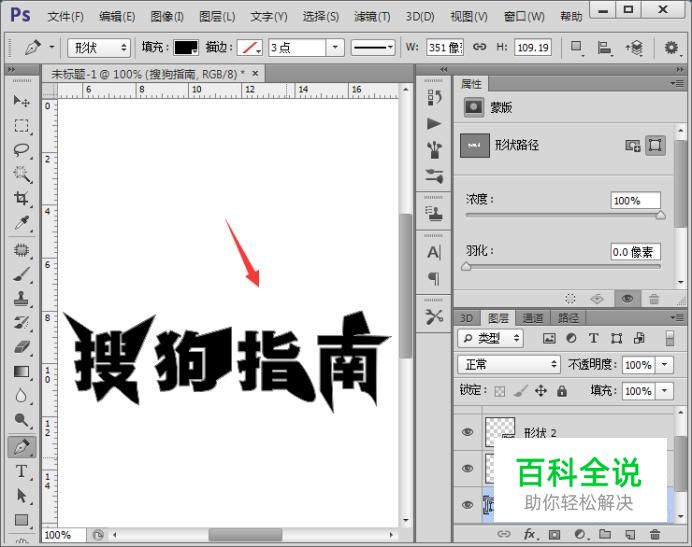The height and width of the screenshot is (547, 692).
Task: Toggle lock position
Action: [x=541, y=391]
